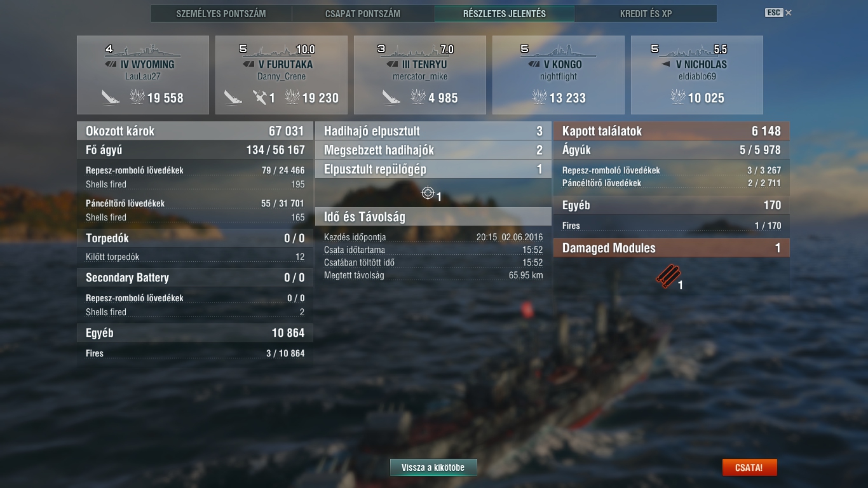Select the V Furutaka ship card
868x488 pixels.
pyautogui.click(x=281, y=75)
